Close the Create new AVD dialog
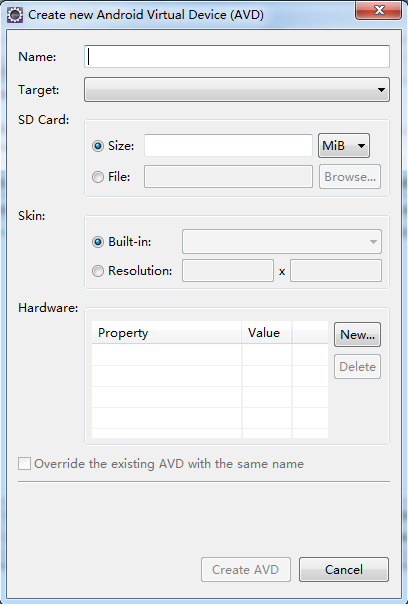 [x=379, y=10]
